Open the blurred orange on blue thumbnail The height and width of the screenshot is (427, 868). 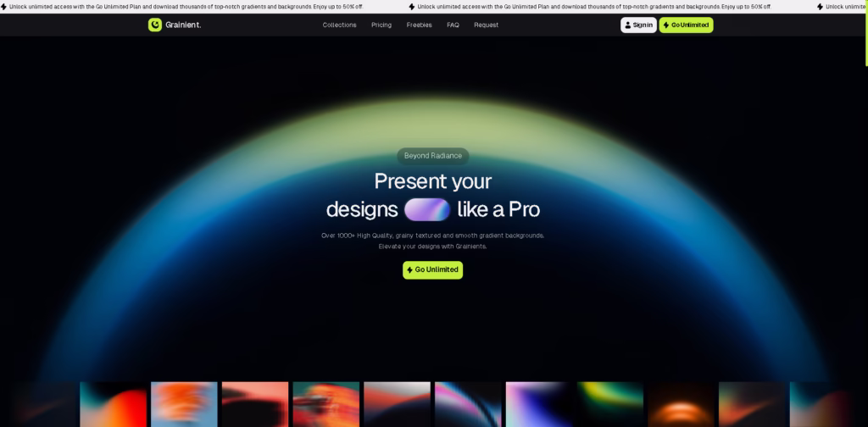click(x=184, y=404)
